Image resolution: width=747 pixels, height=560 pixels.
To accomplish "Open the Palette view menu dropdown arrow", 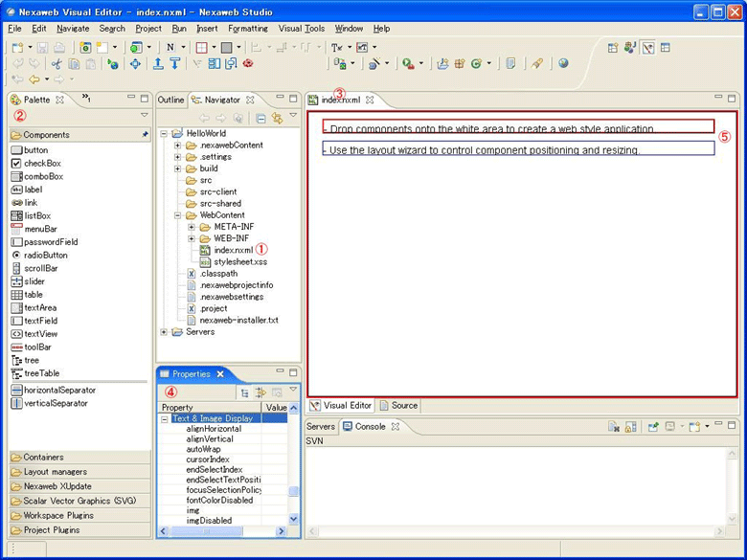I will [145, 115].
